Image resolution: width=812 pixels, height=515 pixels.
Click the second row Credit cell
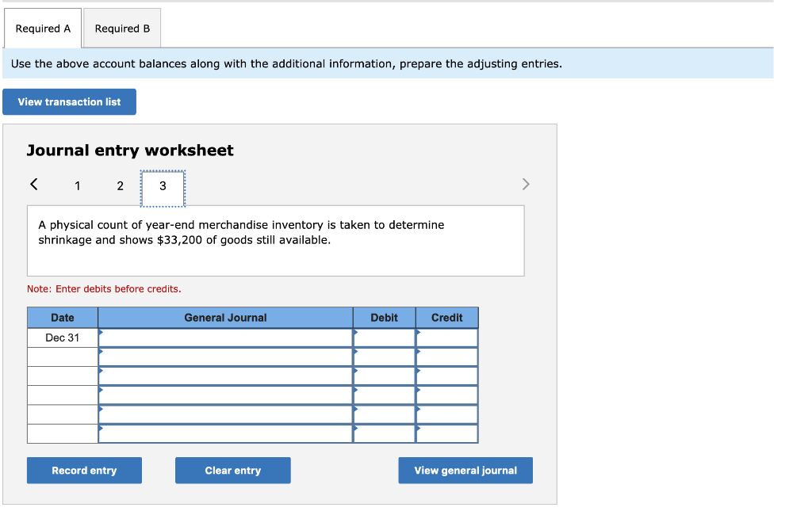[x=446, y=356]
